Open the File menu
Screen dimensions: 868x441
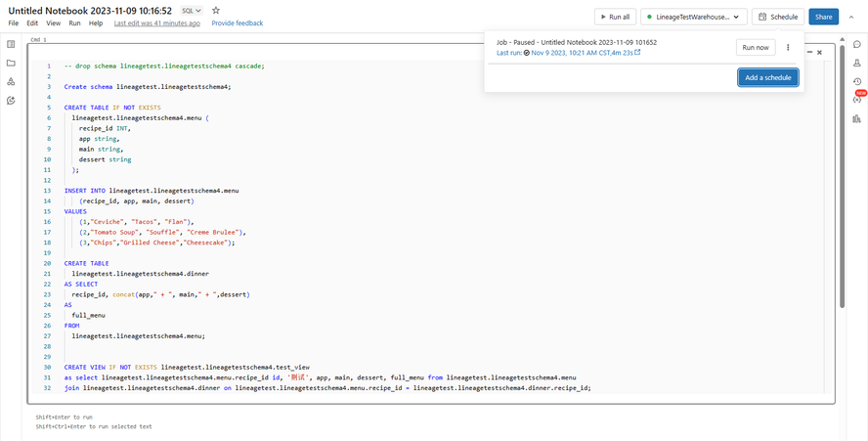[14, 23]
